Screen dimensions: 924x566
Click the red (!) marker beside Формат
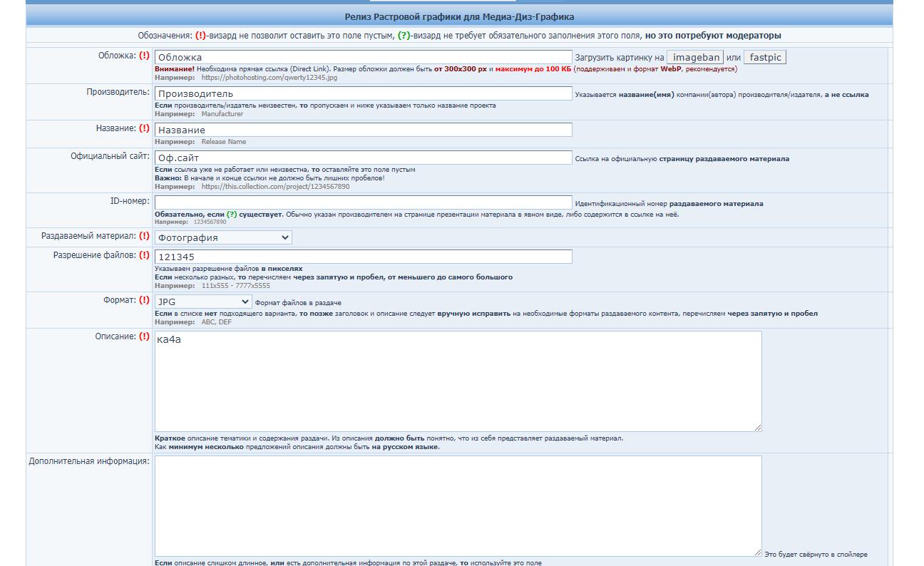point(145,300)
